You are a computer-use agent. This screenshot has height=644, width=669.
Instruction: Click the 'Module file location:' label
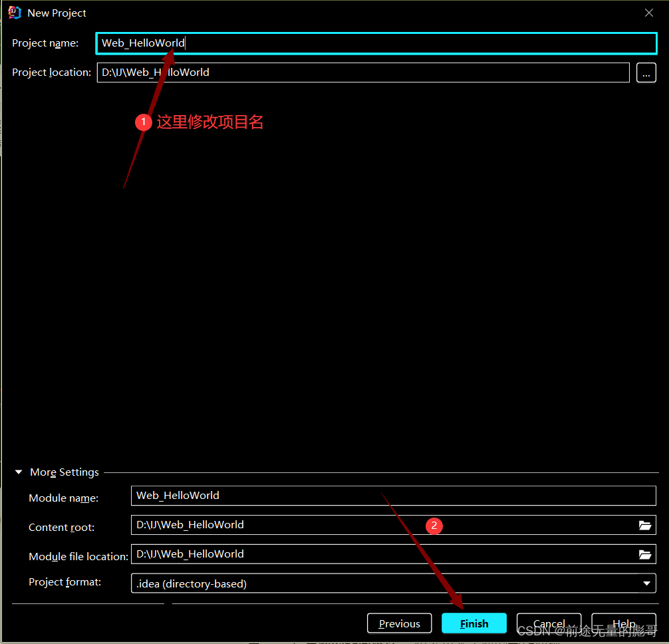[78, 556]
